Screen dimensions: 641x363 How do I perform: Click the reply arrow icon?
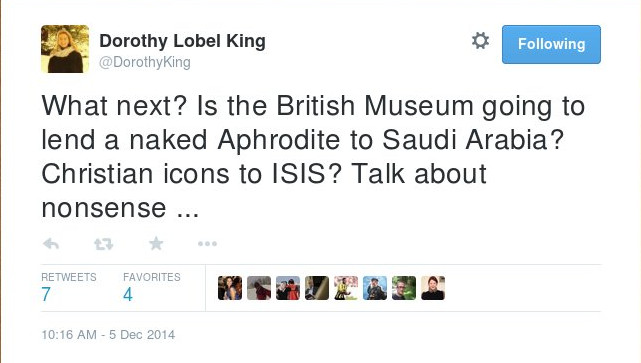point(51,244)
